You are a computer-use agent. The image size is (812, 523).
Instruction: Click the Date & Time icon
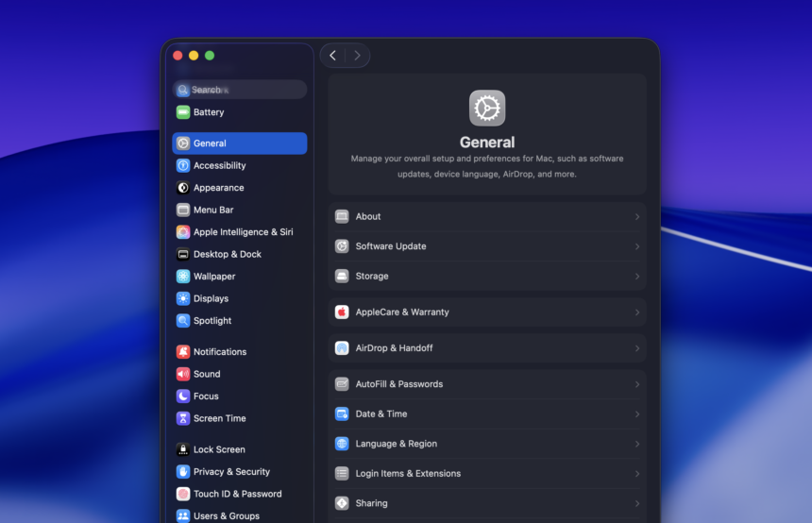pyautogui.click(x=342, y=413)
